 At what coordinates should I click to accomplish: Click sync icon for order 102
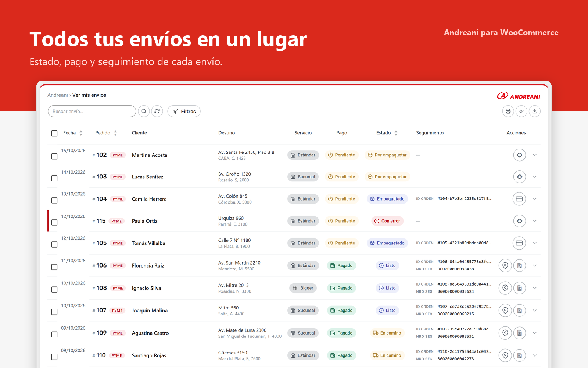(520, 155)
